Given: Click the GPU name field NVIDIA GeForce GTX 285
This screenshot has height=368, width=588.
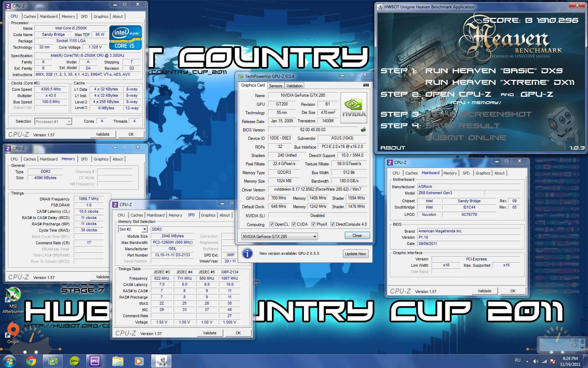Looking at the screenshot, I should [303, 95].
